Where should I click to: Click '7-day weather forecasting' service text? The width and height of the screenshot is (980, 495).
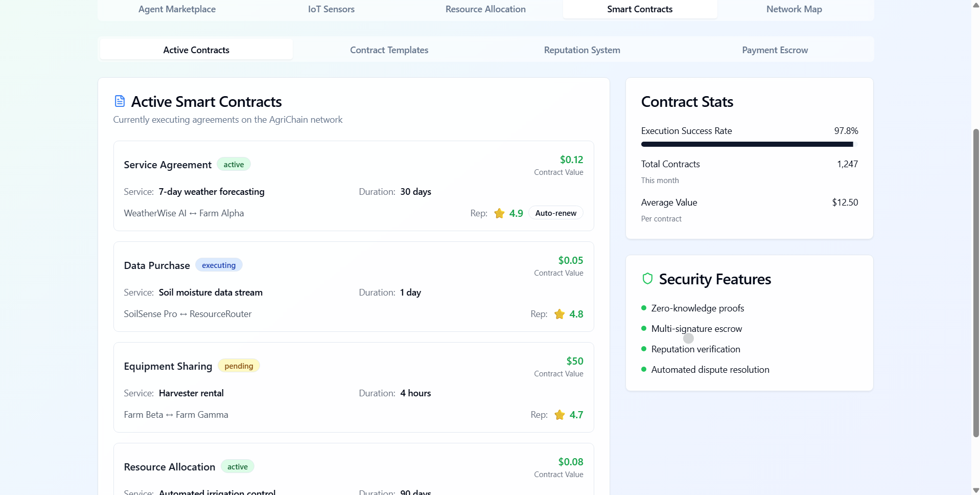point(212,192)
